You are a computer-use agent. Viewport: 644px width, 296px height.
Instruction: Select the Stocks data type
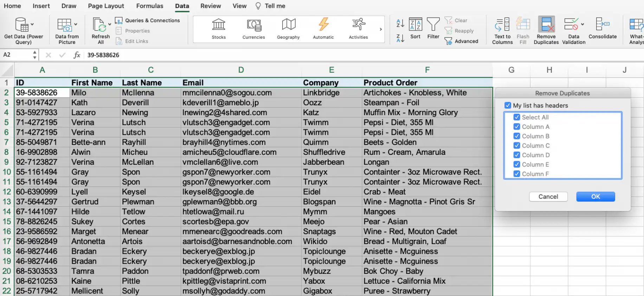(219, 29)
